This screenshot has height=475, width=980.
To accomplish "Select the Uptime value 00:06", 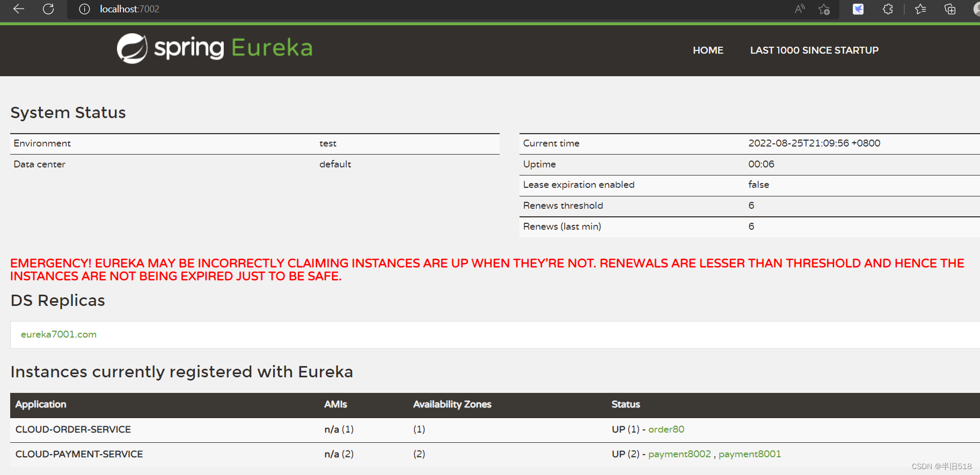I will [x=761, y=164].
